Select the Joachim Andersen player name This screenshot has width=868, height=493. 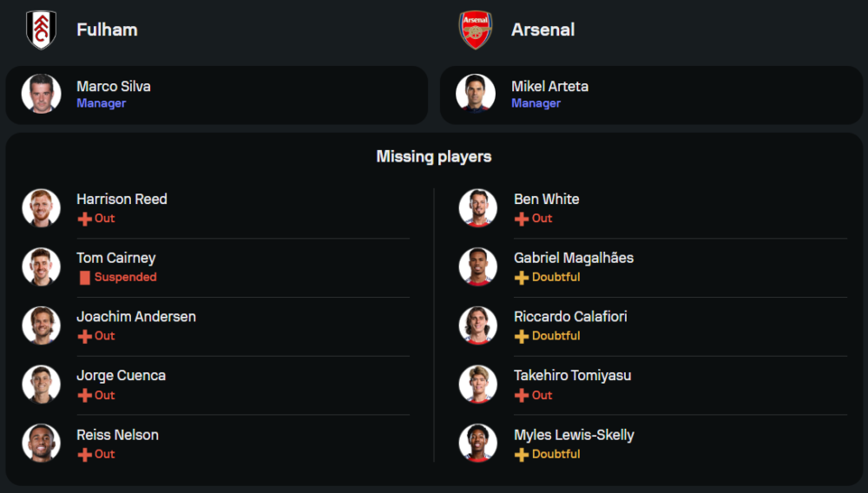pyautogui.click(x=136, y=317)
